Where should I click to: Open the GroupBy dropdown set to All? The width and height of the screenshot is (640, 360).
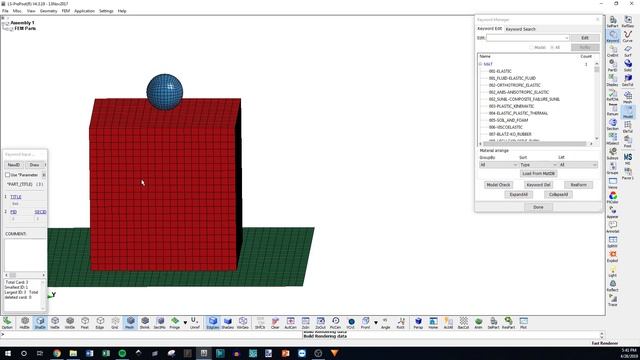(x=498, y=164)
